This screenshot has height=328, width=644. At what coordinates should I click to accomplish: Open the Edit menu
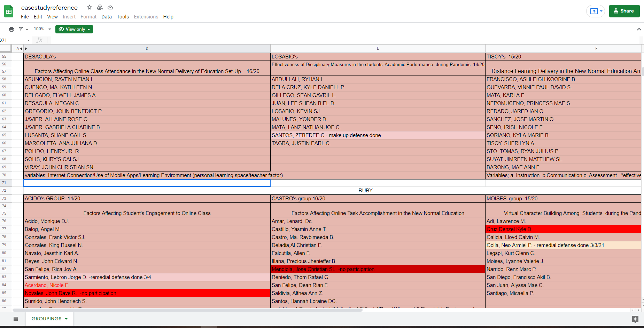38,17
